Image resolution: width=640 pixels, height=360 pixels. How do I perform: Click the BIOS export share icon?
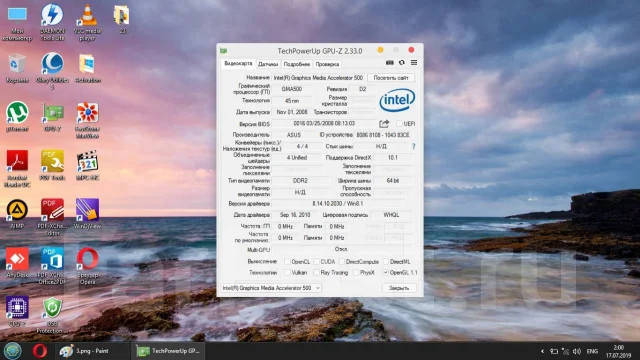384,124
